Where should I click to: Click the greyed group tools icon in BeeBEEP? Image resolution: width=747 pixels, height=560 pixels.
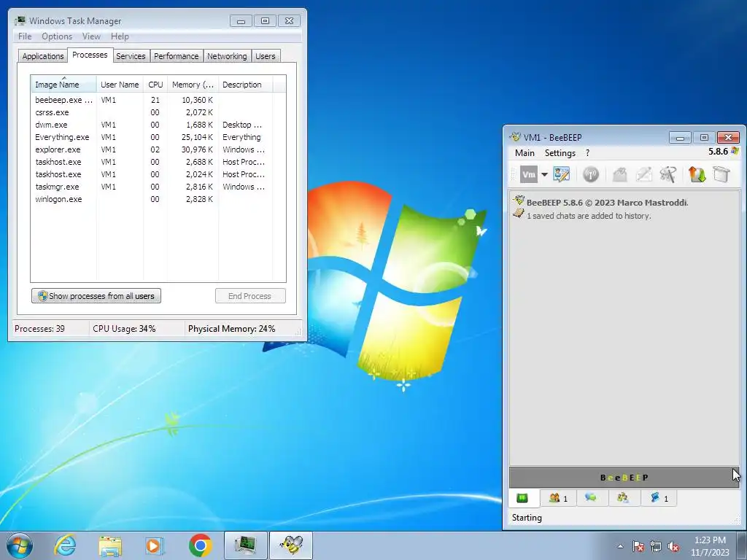[668, 174]
